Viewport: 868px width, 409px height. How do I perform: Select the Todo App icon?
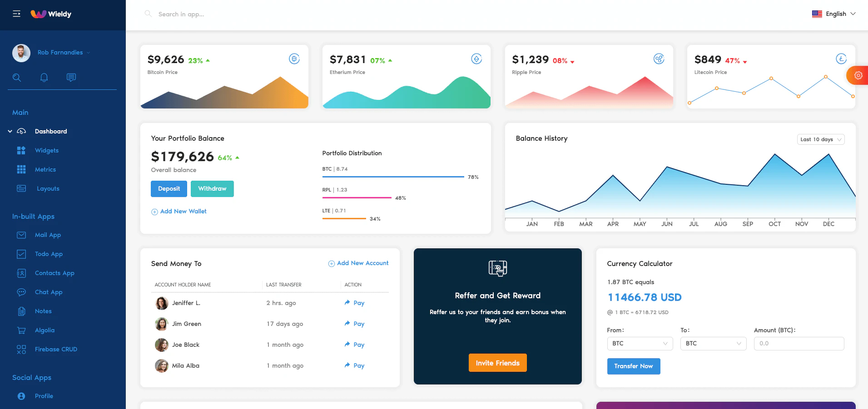[21, 254]
